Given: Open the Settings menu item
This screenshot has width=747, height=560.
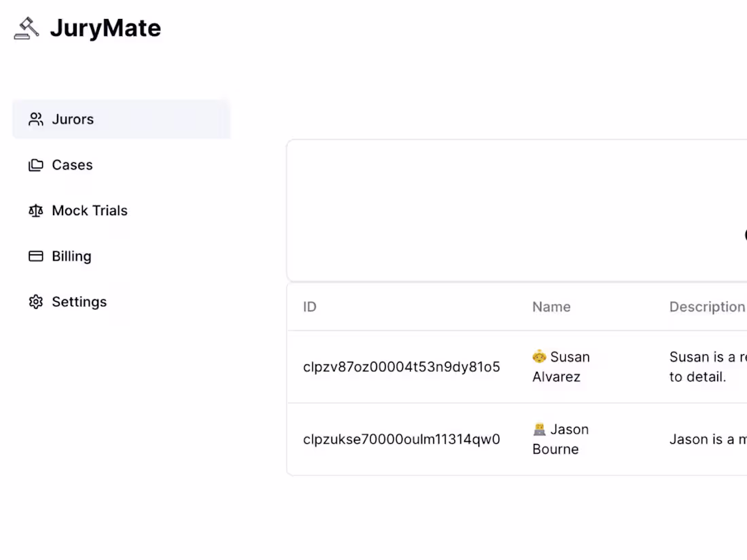Looking at the screenshot, I should click(79, 301).
